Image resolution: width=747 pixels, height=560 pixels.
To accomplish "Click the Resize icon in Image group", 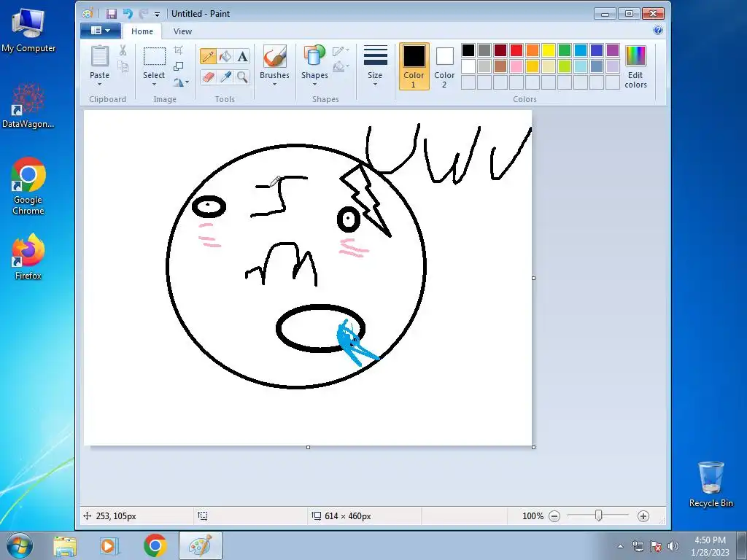I will 179,66.
